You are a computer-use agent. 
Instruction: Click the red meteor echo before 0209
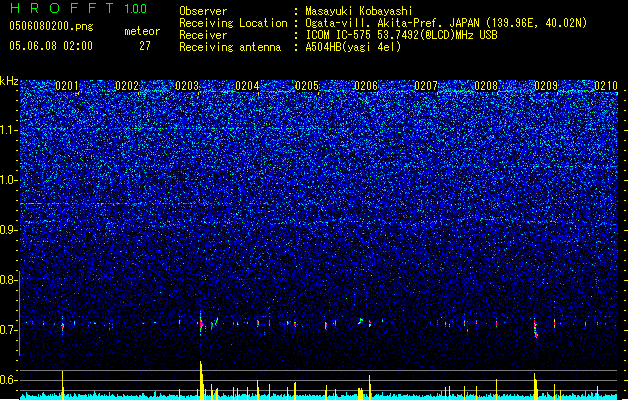click(536, 328)
